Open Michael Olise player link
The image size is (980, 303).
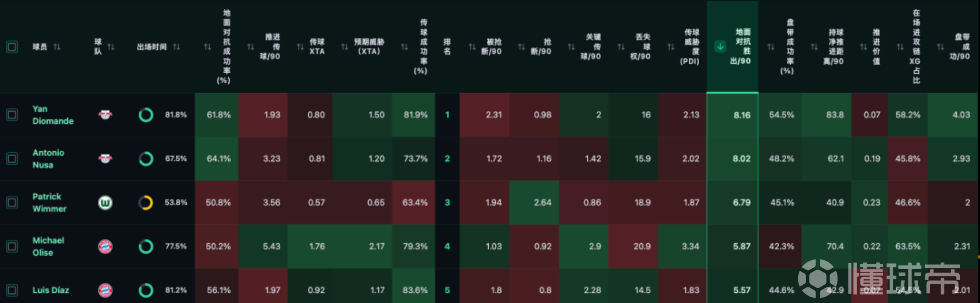click(49, 246)
